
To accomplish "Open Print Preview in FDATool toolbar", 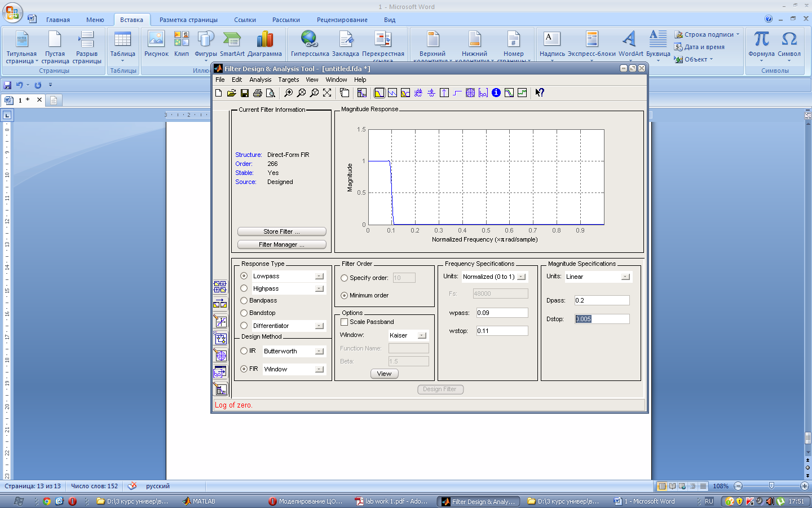I will tap(271, 93).
